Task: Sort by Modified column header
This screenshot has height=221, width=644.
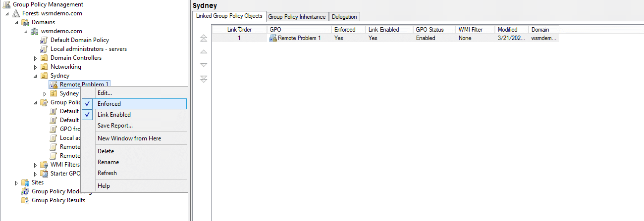Action: point(512,30)
